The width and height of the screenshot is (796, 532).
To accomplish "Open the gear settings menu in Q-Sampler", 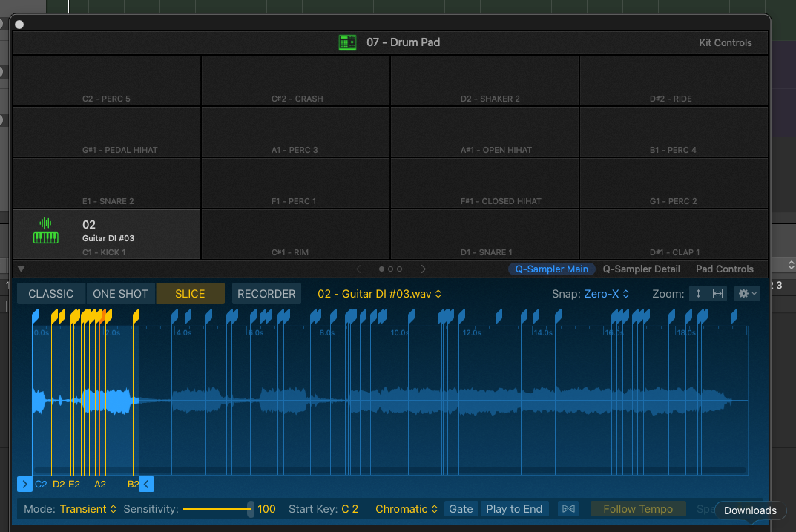I will [x=747, y=293].
